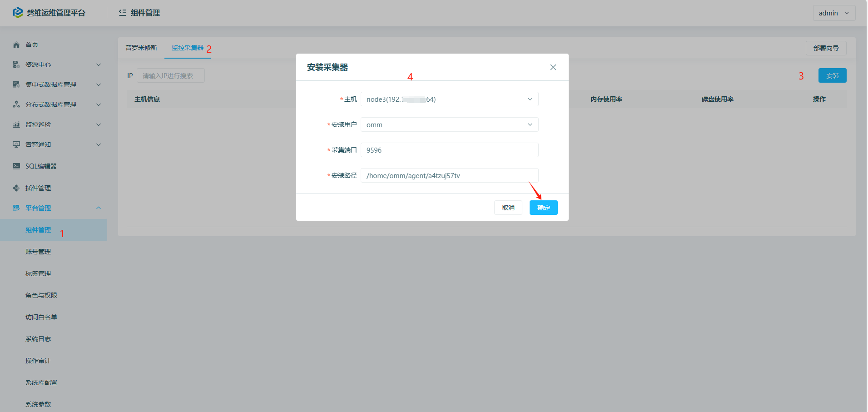Switch to the 监控采集器 tab
The height and width of the screenshot is (412, 868).
coord(188,48)
